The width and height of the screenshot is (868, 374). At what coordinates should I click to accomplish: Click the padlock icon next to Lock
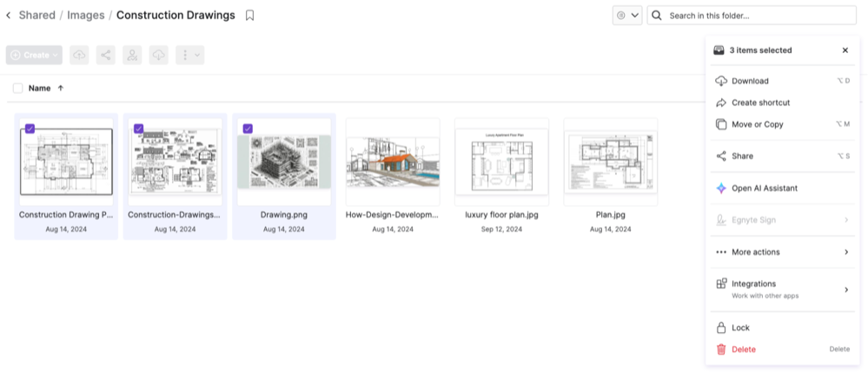tap(720, 328)
